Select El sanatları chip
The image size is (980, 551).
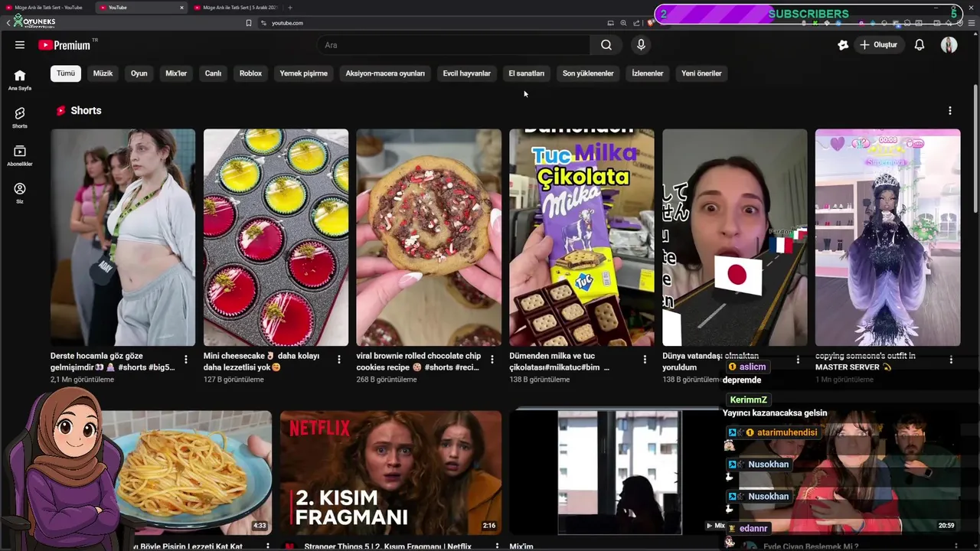527,73
